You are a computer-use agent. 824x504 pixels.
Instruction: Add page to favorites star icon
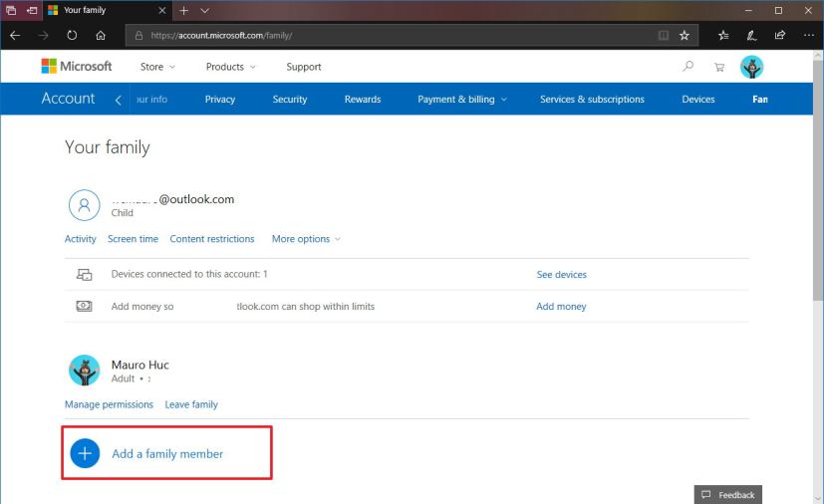pos(684,35)
